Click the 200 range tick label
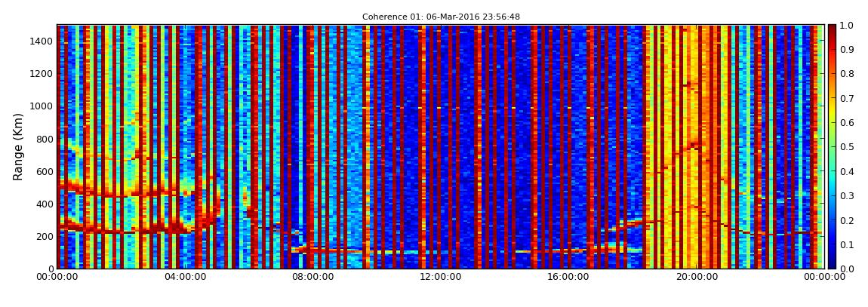This screenshot has height=307, width=868. pyautogui.click(x=45, y=237)
